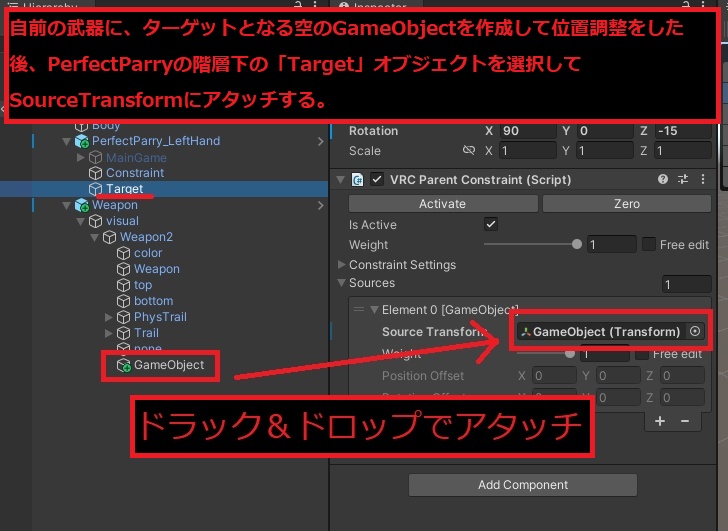Collapse the VRC Parent Constraint component
Screen dimensions: 728x531
point(341,180)
